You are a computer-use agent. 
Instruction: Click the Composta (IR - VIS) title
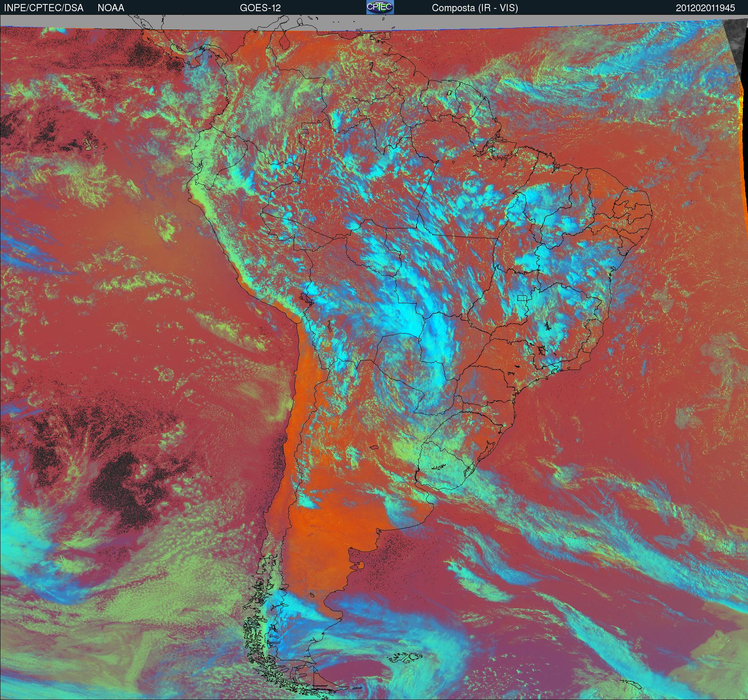tap(475, 8)
